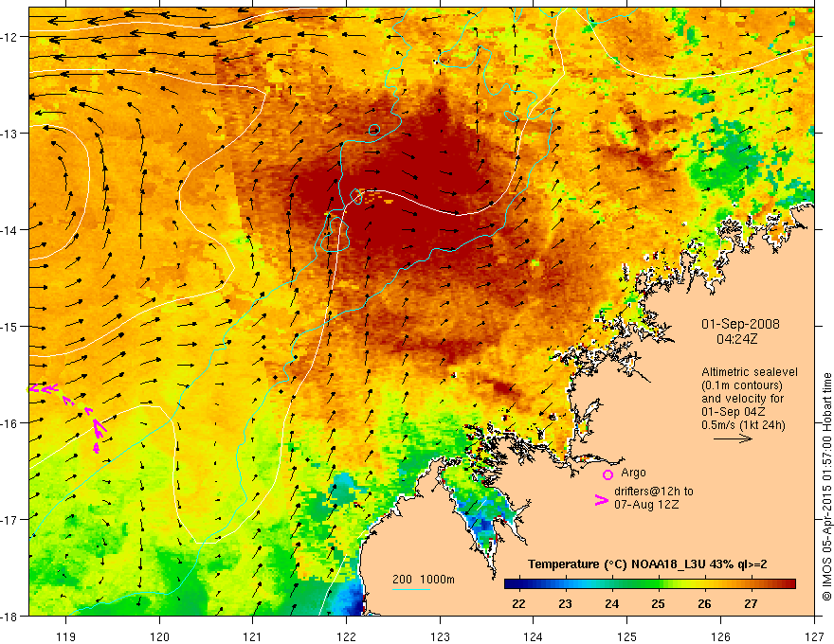Click the magenta Argo circle legend symbol
The width and height of the screenshot is (834, 644).
tap(607, 474)
